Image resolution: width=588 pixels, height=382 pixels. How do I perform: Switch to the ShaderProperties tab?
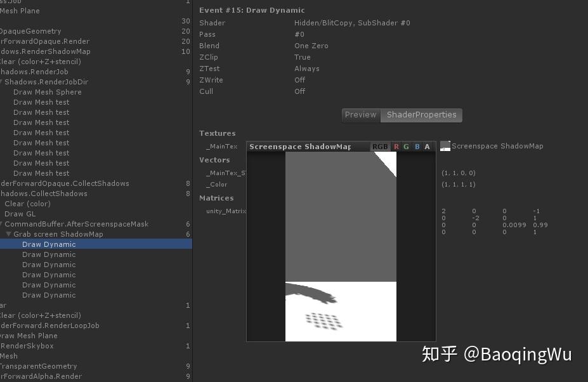pyautogui.click(x=421, y=115)
